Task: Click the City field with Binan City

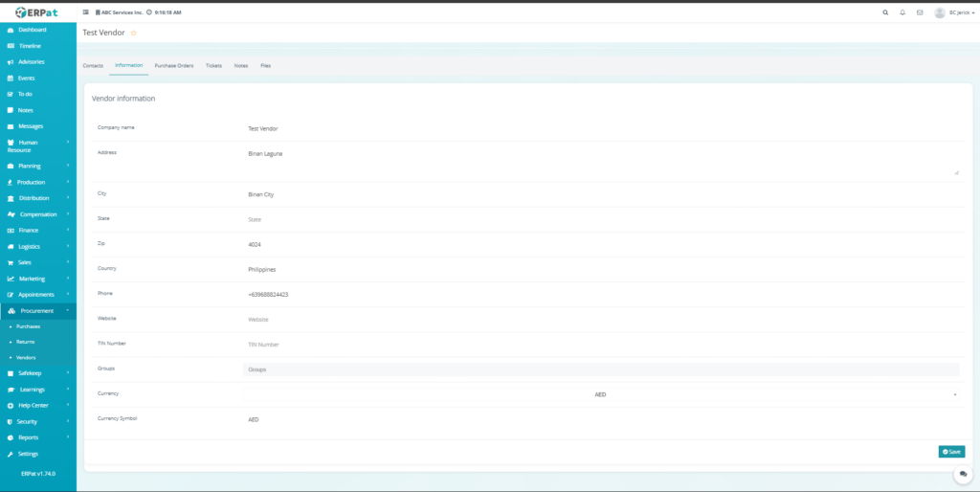Action: coord(601,194)
